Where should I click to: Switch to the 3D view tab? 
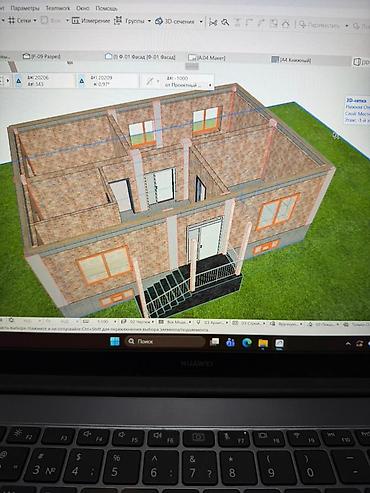361,62
